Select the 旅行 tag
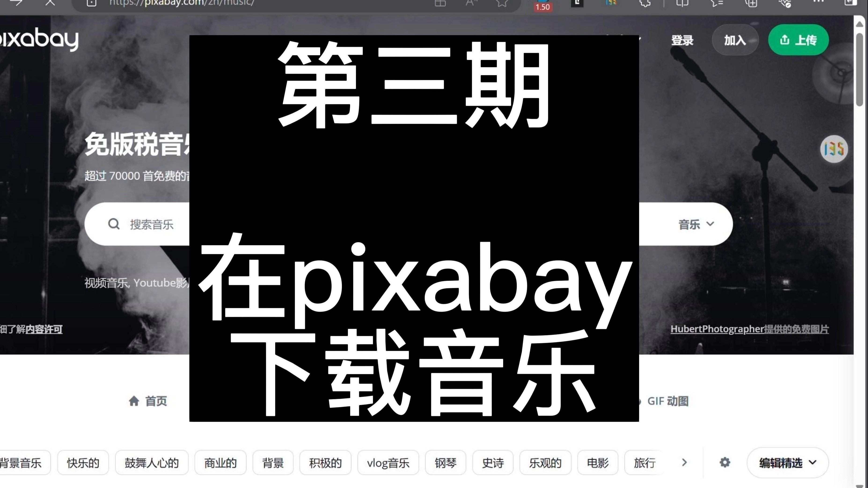 pyautogui.click(x=644, y=463)
